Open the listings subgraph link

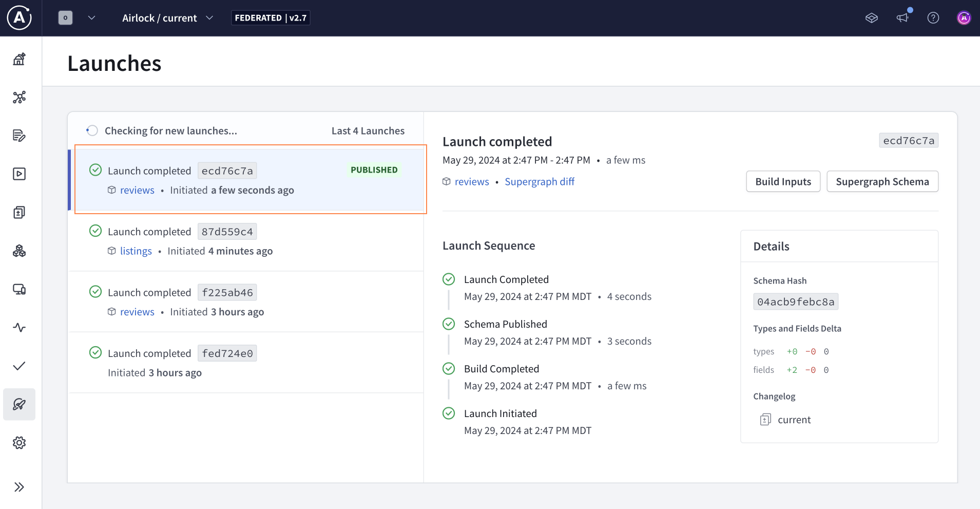pyautogui.click(x=136, y=251)
